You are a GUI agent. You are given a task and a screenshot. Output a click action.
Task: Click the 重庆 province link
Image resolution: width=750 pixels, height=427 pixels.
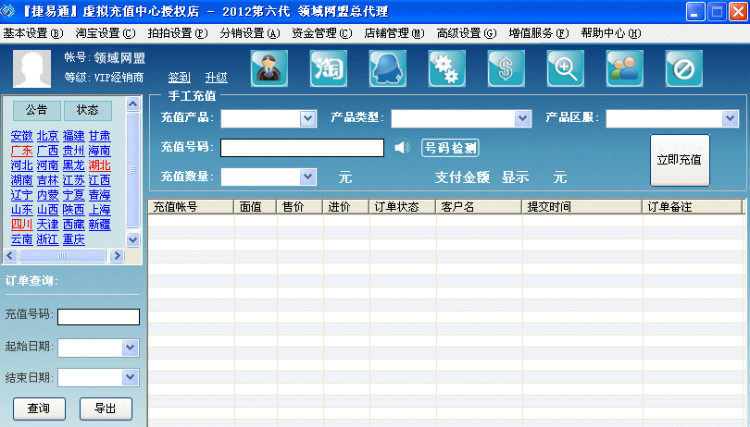[74, 239]
